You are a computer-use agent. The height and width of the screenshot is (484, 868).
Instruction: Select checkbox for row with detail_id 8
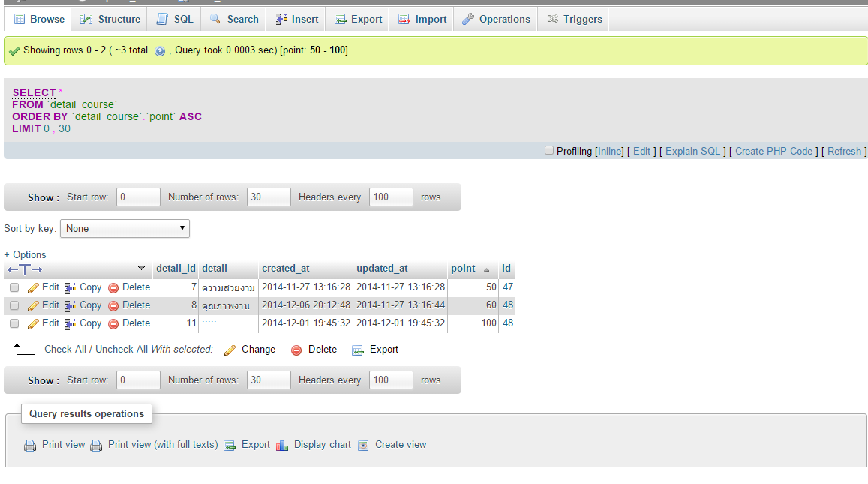(14, 305)
